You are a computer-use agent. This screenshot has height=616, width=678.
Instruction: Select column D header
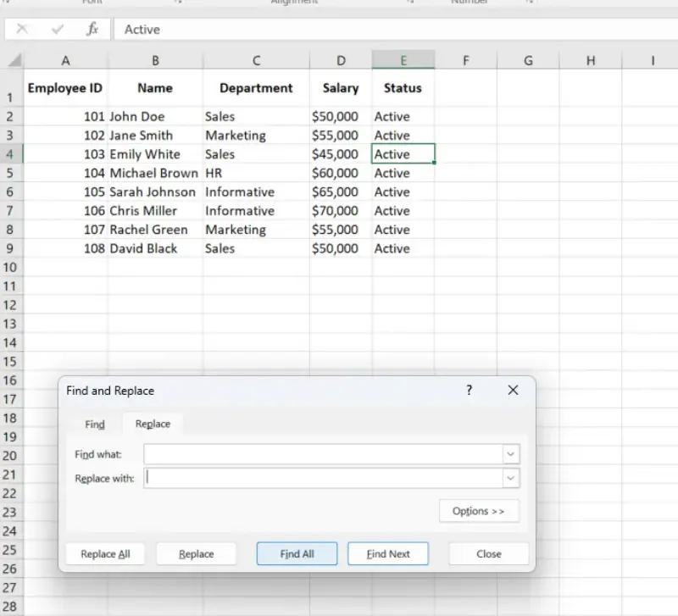pyautogui.click(x=341, y=60)
